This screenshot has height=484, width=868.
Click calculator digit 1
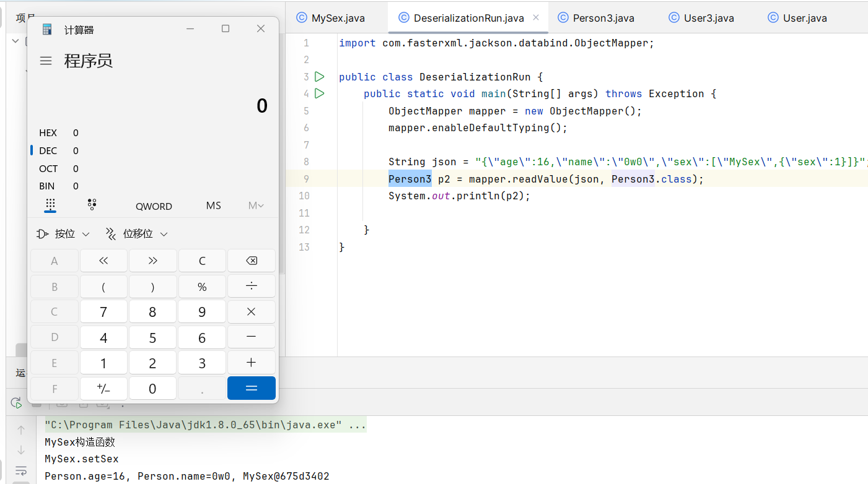pyautogui.click(x=103, y=363)
